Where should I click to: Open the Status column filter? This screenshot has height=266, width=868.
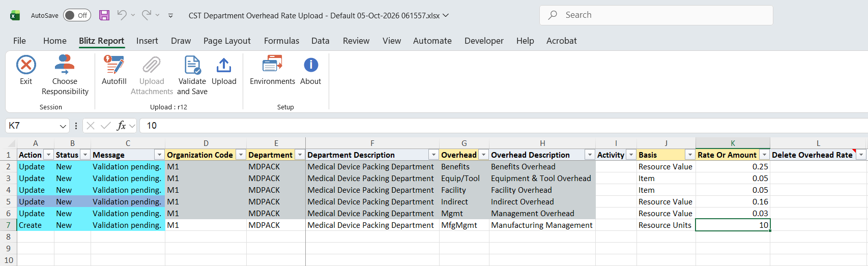click(x=85, y=155)
